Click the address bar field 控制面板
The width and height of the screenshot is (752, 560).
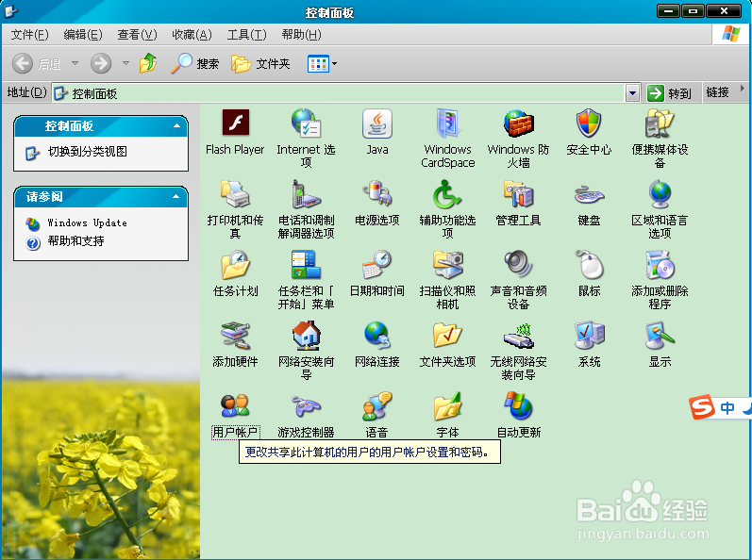339,93
